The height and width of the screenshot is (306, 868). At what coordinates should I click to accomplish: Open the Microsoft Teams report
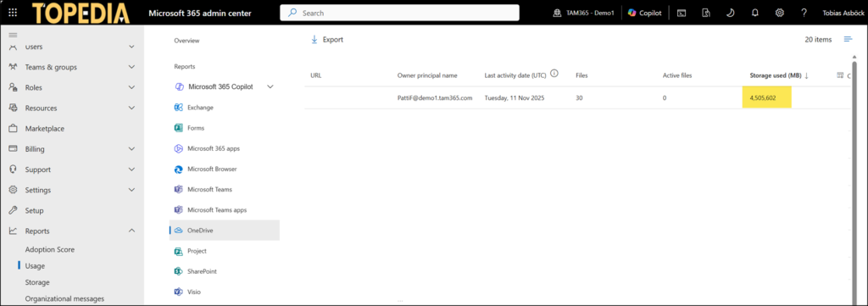(x=209, y=189)
